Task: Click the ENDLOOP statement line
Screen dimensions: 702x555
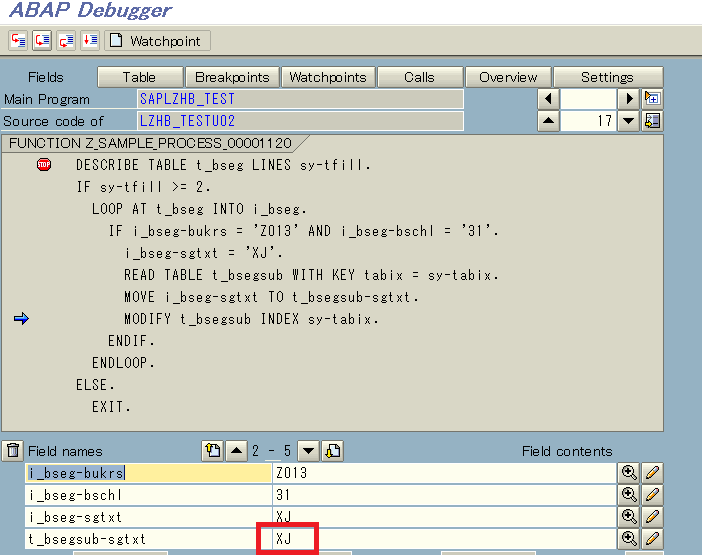Action: 123,363
